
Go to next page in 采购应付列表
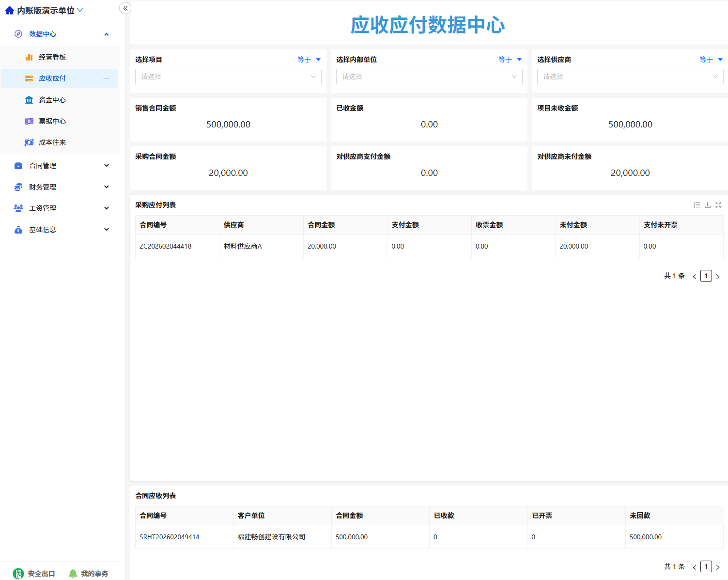(x=718, y=276)
